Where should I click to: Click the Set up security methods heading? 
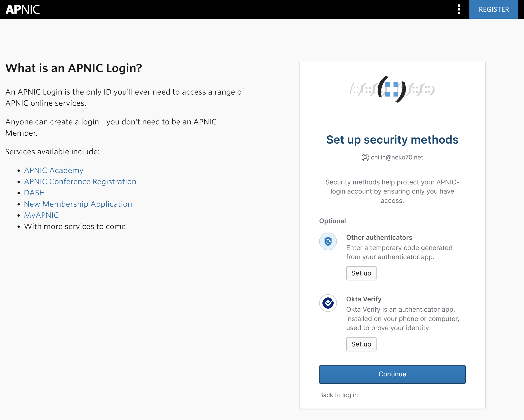tap(392, 140)
